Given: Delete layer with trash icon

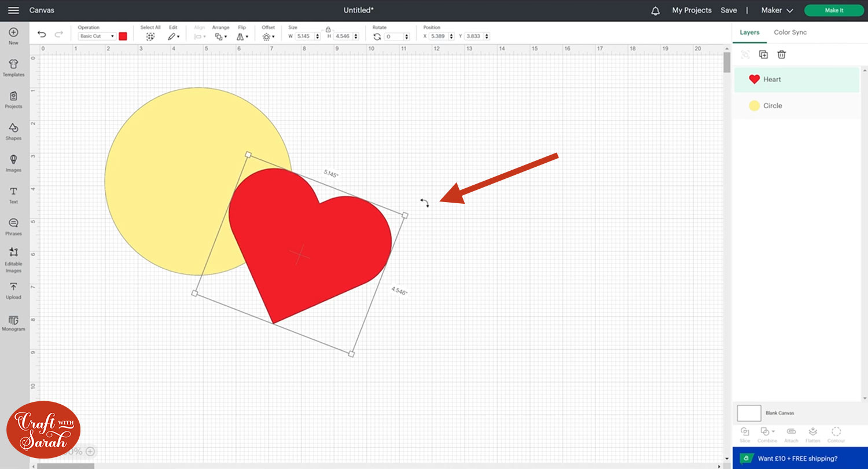Looking at the screenshot, I should click(x=781, y=54).
